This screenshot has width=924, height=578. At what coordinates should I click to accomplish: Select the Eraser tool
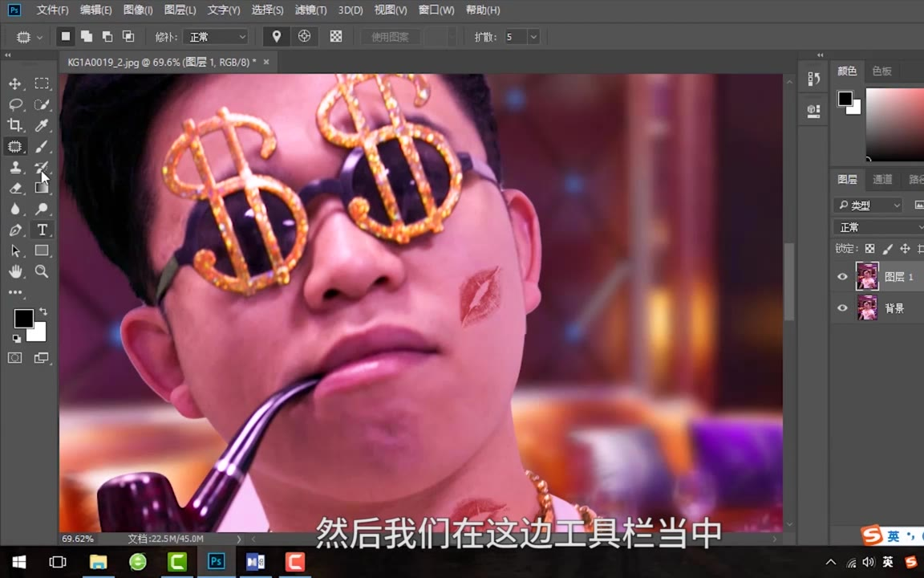[15, 188]
